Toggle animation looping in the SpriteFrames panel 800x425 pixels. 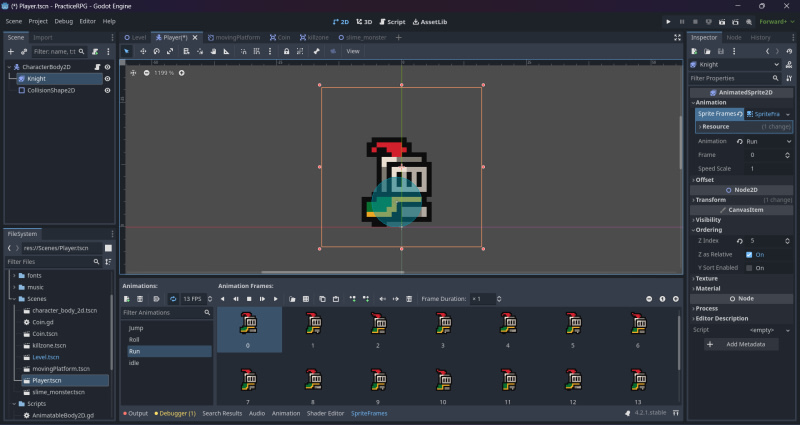(172, 299)
